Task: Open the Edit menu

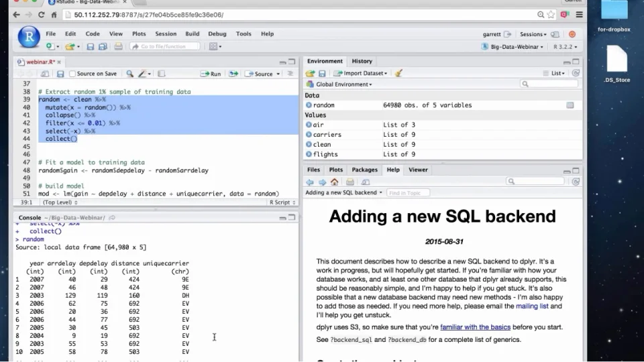Action: click(x=70, y=34)
